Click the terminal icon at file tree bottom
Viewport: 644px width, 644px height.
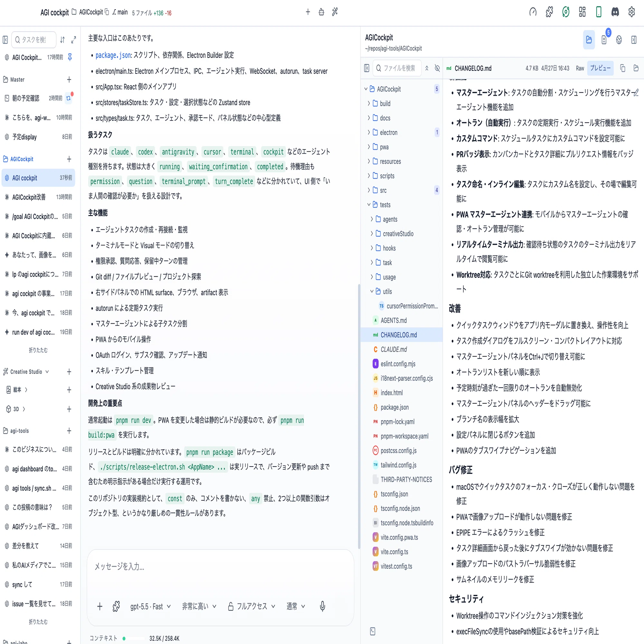373,631
